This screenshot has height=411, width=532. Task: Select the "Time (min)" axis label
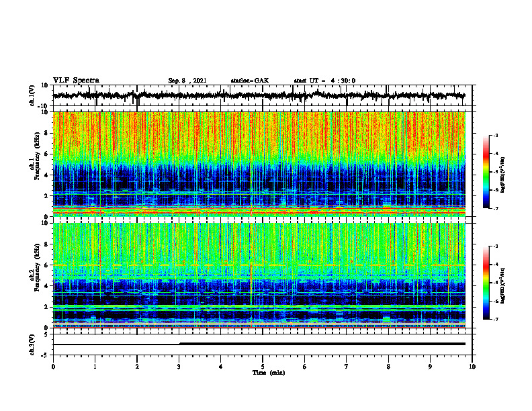tap(269, 373)
